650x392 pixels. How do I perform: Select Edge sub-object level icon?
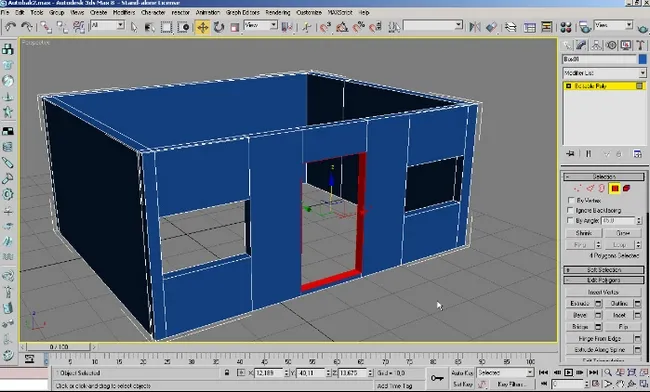(x=590, y=189)
